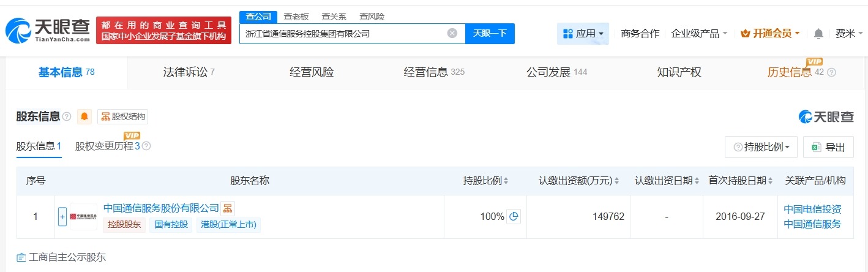Click the 国有控股 tag
Viewport: 868px width, 272px height.
(x=171, y=225)
